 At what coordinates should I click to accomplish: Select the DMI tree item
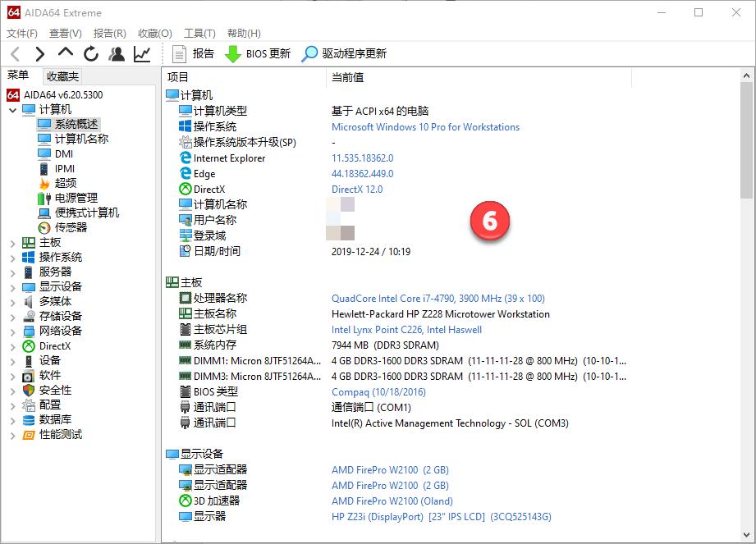(64, 153)
